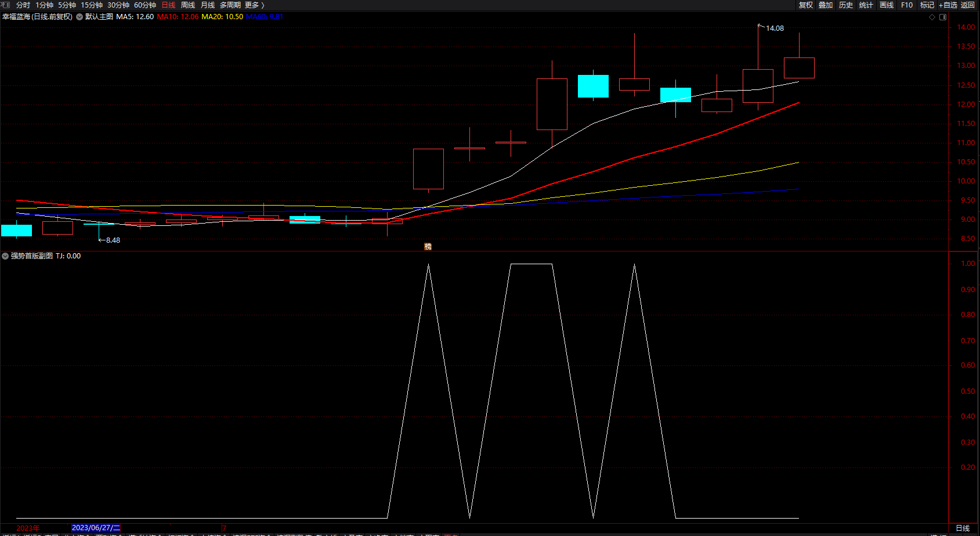This screenshot has height=536, width=980.
Task: Open the 历史 history button
Action: pyautogui.click(x=846, y=5)
